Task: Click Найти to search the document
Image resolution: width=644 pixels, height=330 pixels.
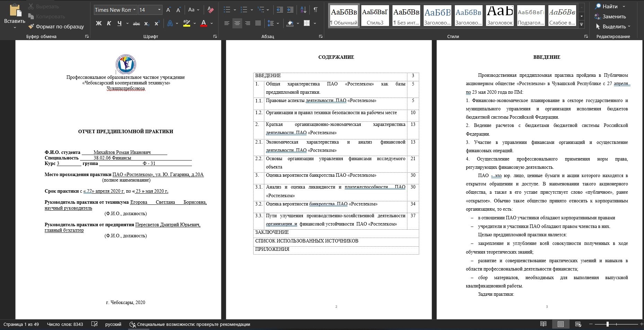Action: [606, 6]
